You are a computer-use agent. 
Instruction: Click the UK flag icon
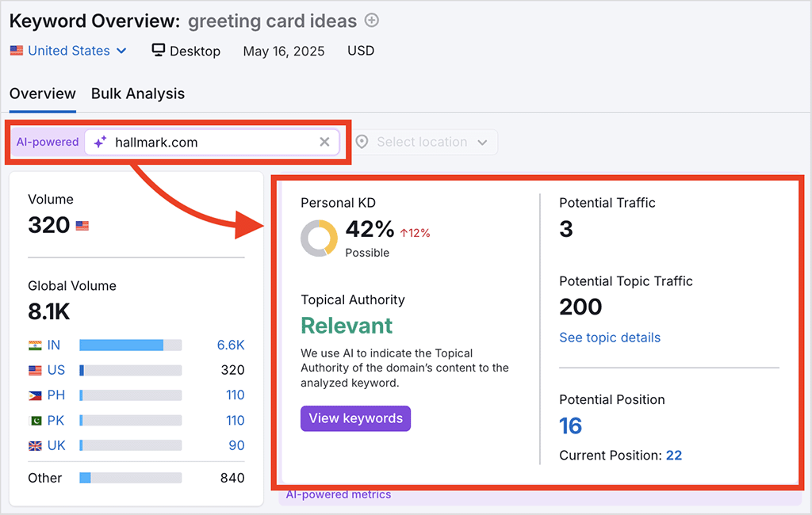point(35,445)
